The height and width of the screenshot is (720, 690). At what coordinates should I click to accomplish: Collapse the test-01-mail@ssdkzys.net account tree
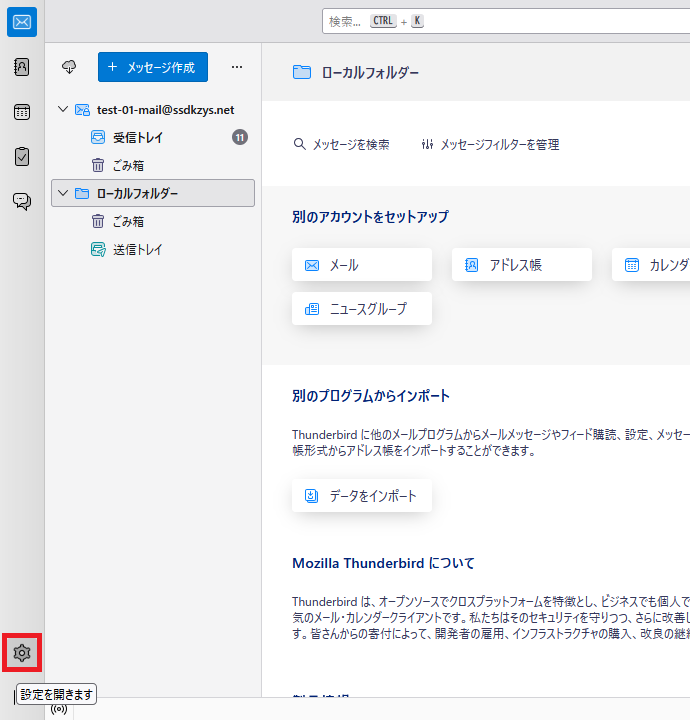(x=63, y=109)
